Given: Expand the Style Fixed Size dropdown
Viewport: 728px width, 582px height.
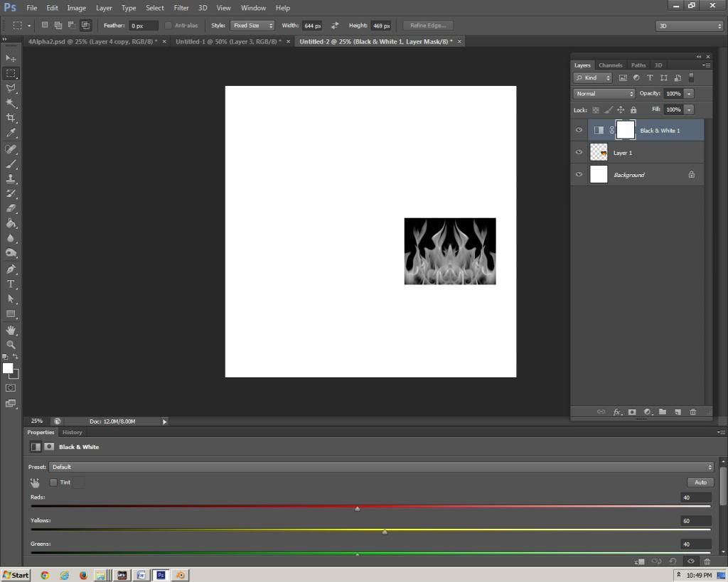Looking at the screenshot, I should [x=252, y=26].
